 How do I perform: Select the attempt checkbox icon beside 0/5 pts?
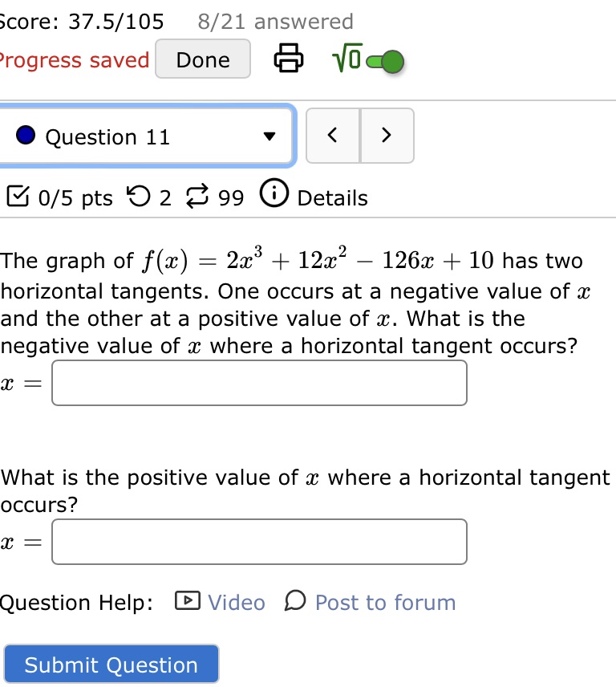18,197
